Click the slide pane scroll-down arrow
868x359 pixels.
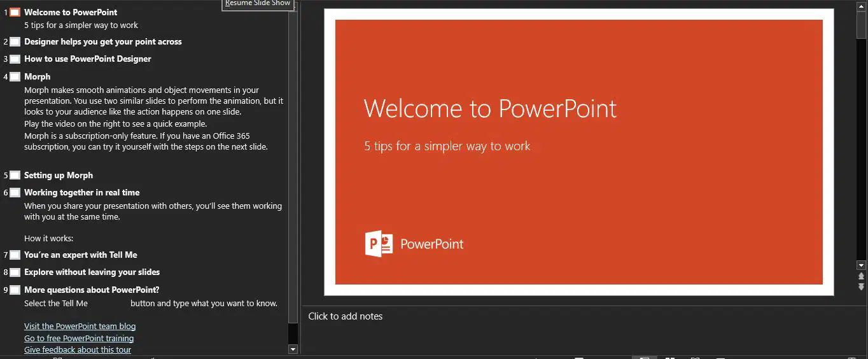click(862, 265)
